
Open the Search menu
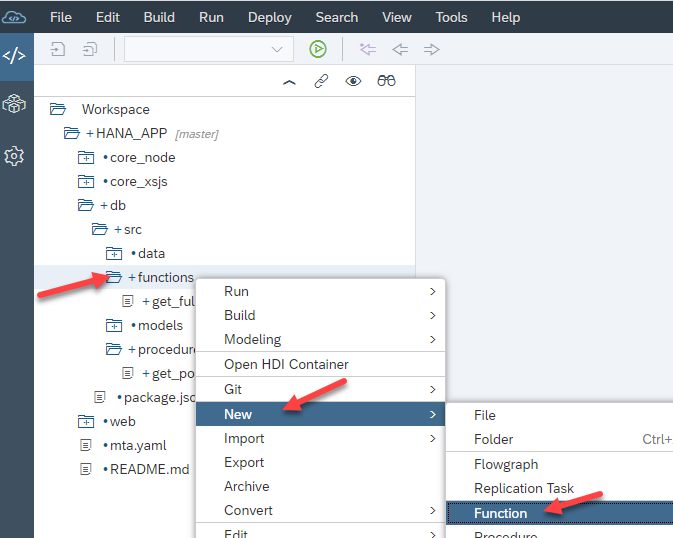[336, 17]
